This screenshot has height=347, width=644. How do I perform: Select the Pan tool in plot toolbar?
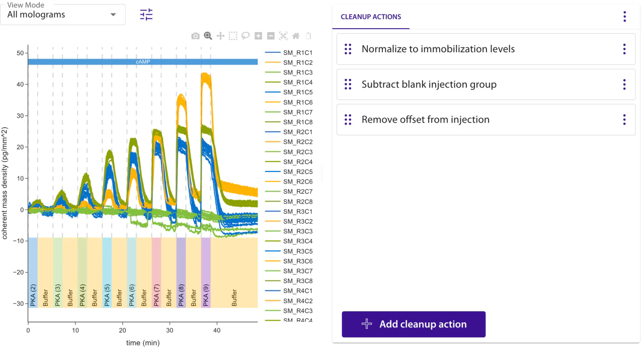220,36
